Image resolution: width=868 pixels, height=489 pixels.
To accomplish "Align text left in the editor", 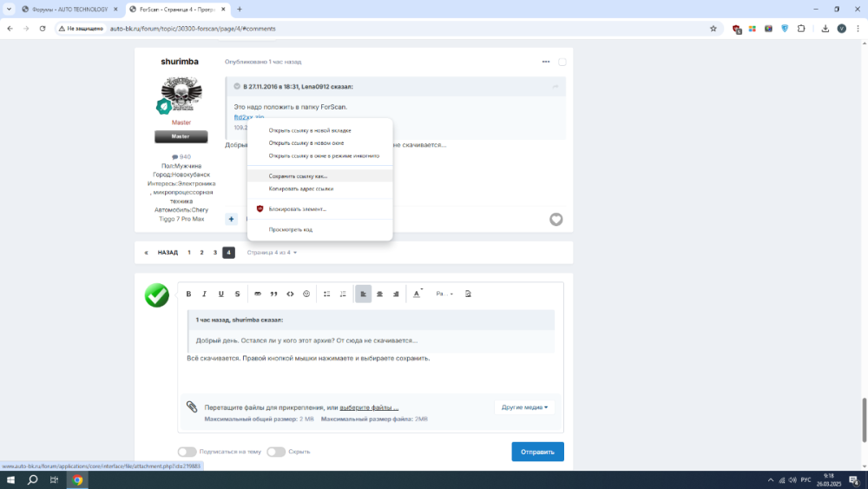I will click(363, 294).
